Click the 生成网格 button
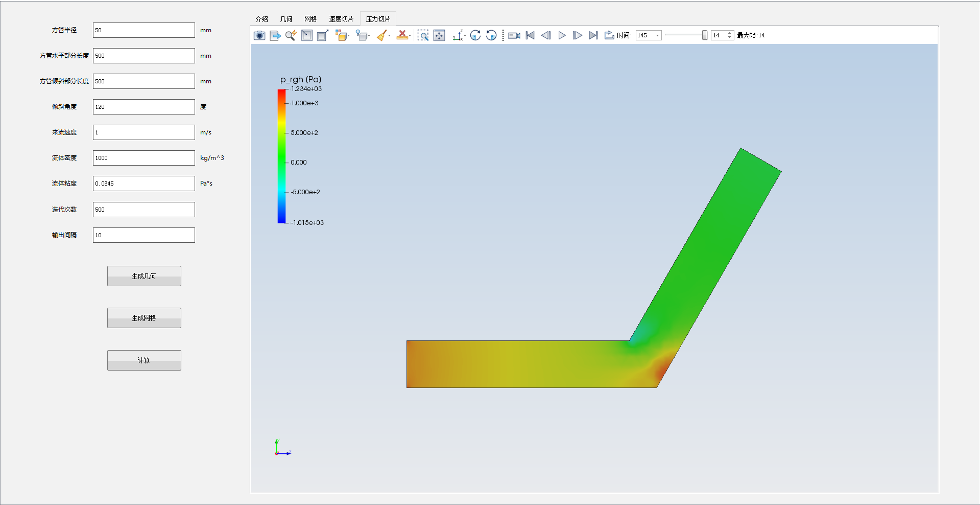Image resolution: width=980 pixels, height=505 pixels. point(144,318)
